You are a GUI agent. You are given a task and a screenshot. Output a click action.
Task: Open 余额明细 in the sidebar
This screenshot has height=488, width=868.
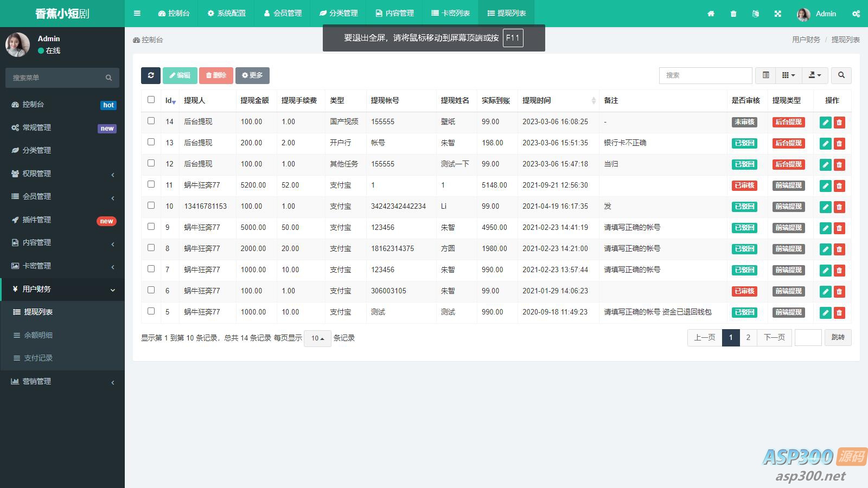coord(38,335)
